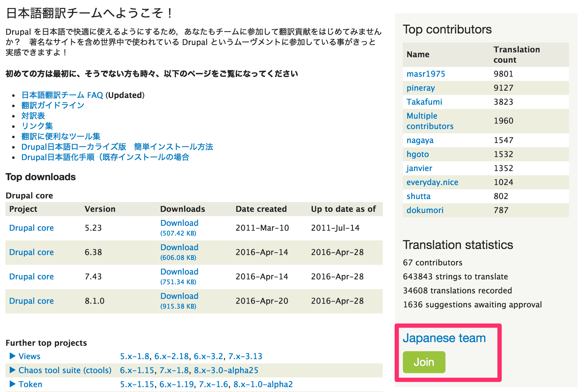
Task: Open ctools release 6.x-1.15
Action: [x=137, y=370]
